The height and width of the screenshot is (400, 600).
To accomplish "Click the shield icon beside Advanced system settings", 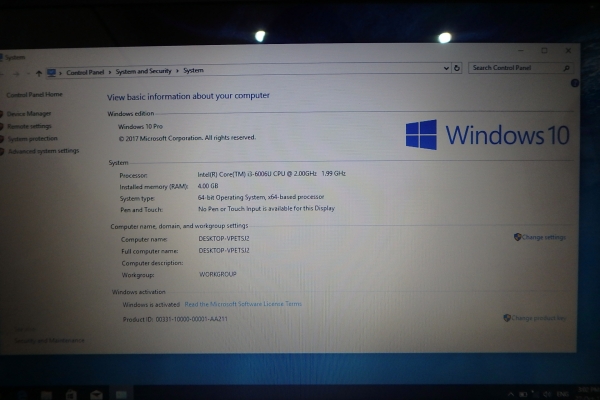I will pos(2,151).
